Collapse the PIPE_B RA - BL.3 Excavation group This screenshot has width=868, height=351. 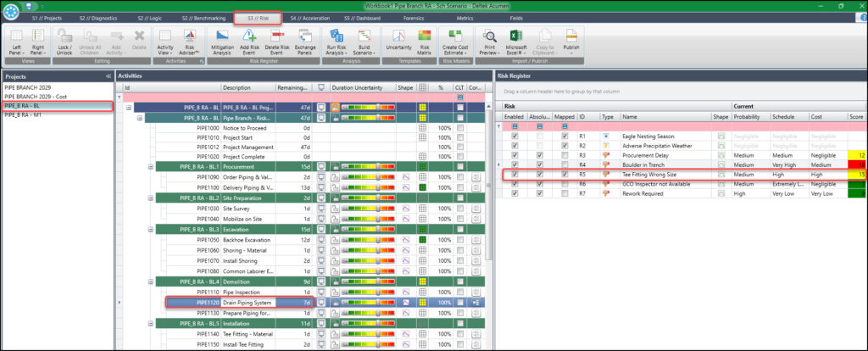coord(151,229)
